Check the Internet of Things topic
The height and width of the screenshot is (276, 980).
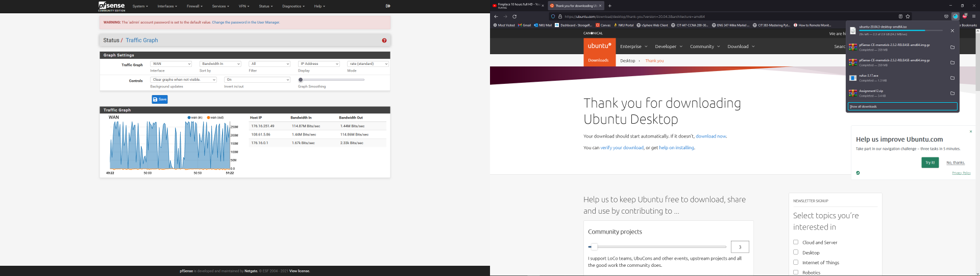(x=796, y=262)
